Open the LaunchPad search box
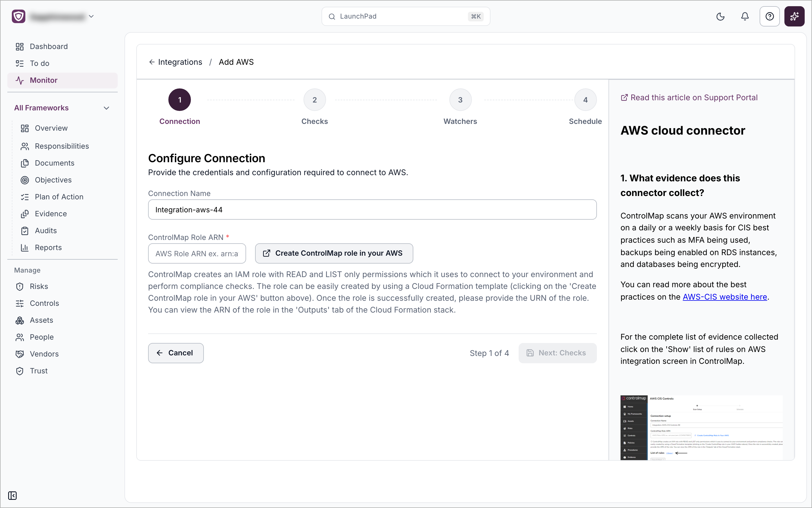The image size is (812, 508). (405, 16)
